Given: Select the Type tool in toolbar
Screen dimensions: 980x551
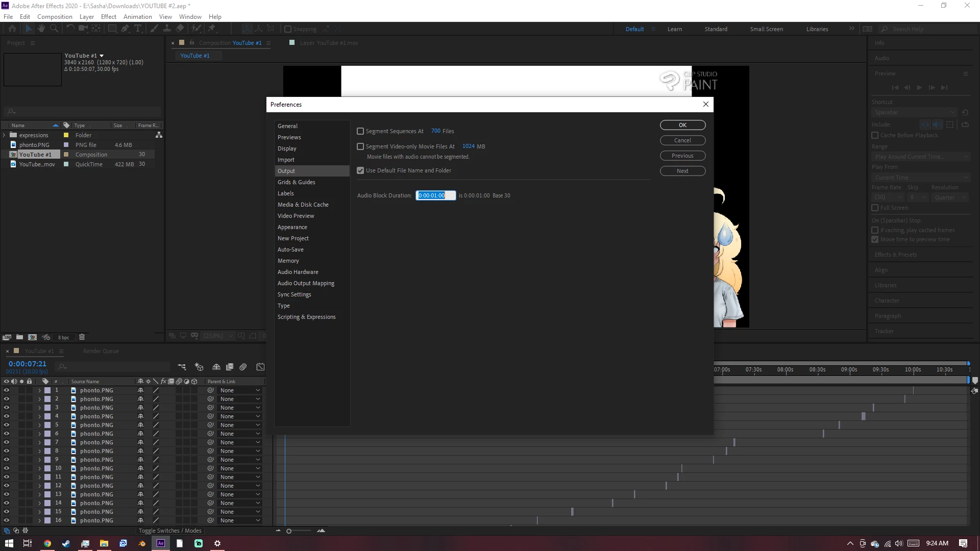Looking at the screenshot, I should point(137,29).
